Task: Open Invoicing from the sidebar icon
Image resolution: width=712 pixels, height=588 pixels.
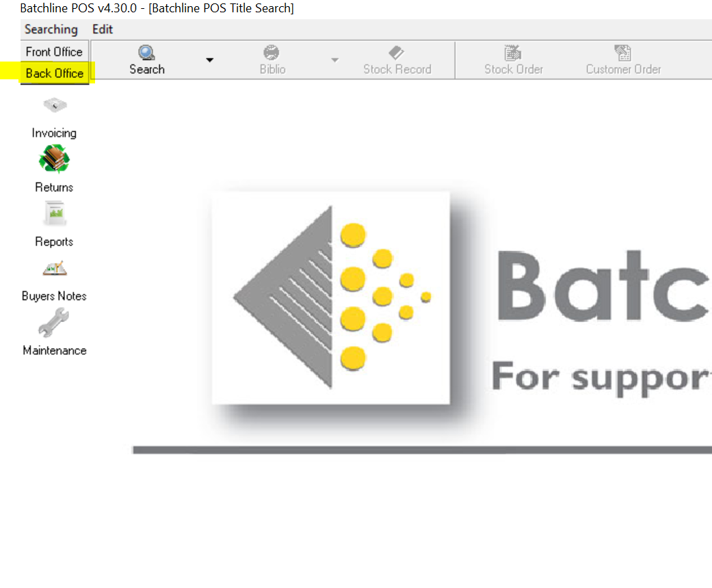Action: (55, 106)
